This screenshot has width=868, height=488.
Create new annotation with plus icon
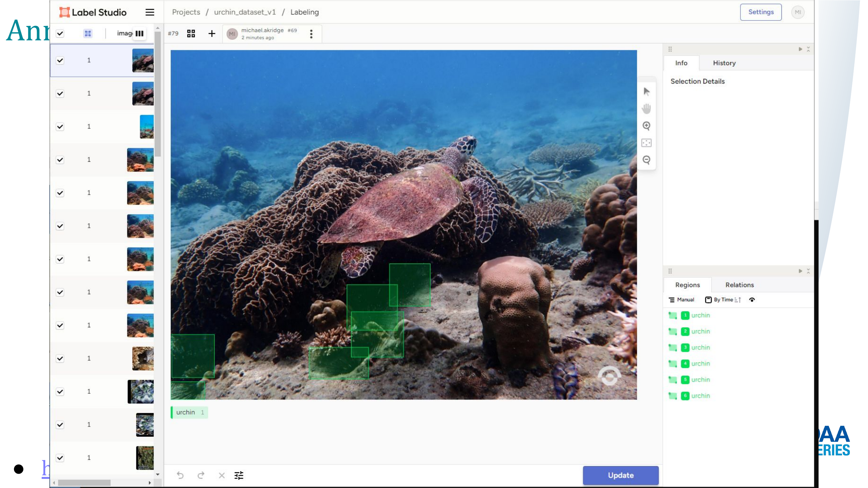tap(212, 33)
